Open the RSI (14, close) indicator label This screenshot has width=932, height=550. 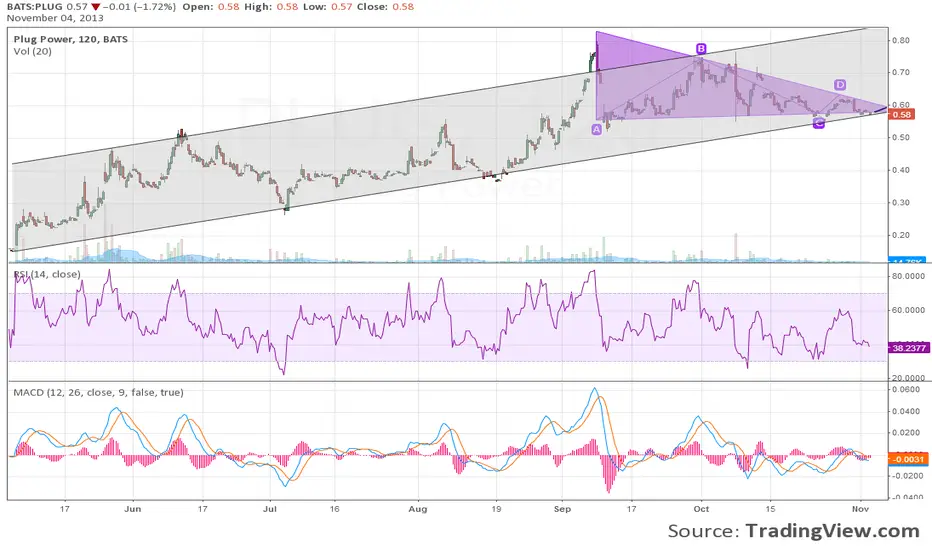click(48, 274)
